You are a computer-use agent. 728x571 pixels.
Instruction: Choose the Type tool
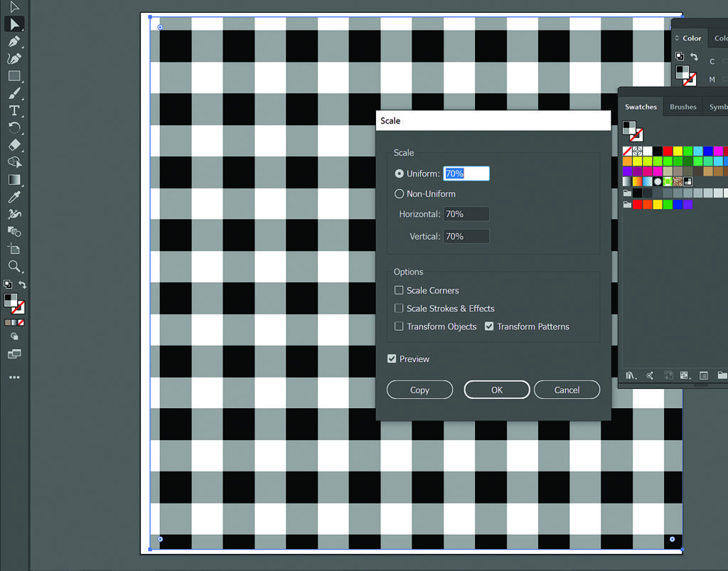[x=14, y=110]
